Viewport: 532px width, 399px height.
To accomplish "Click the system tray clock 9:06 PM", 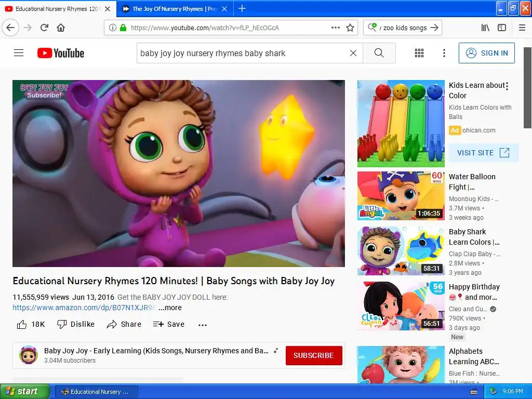I will [513, 392].
